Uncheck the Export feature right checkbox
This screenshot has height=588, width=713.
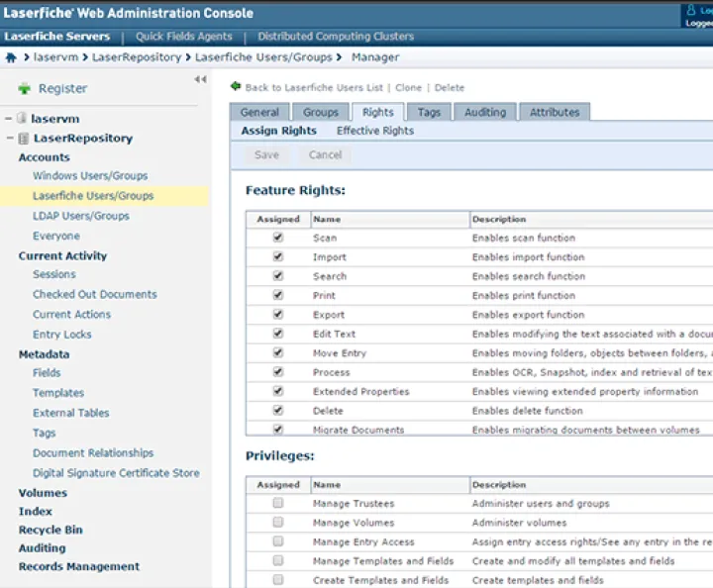pyautogui.click(x=278, y=315)
